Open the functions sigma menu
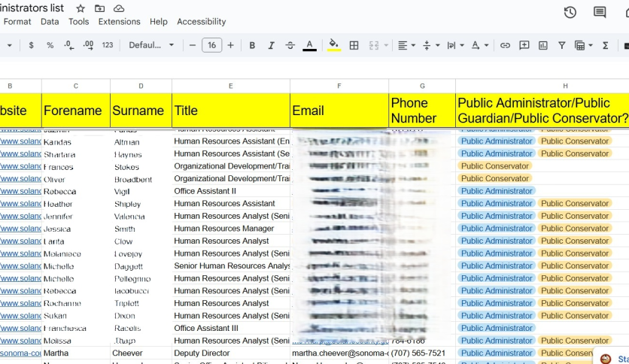This screenshot has width=629, height=364. [606, 45]
